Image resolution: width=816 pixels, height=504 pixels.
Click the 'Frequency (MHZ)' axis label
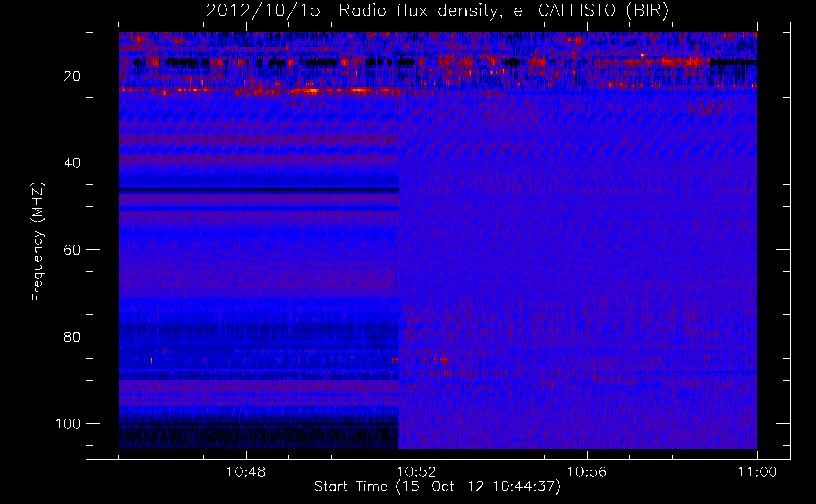coord(38,242)
